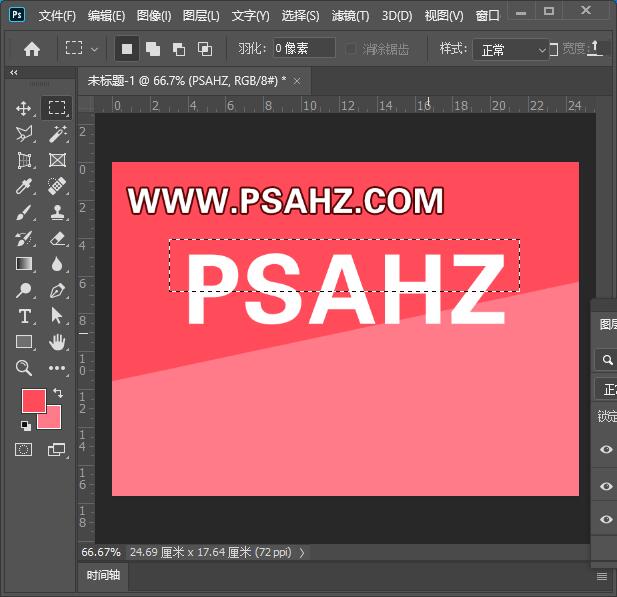
Task: Open the 3D(D) menu
Action: click(397, 16)
